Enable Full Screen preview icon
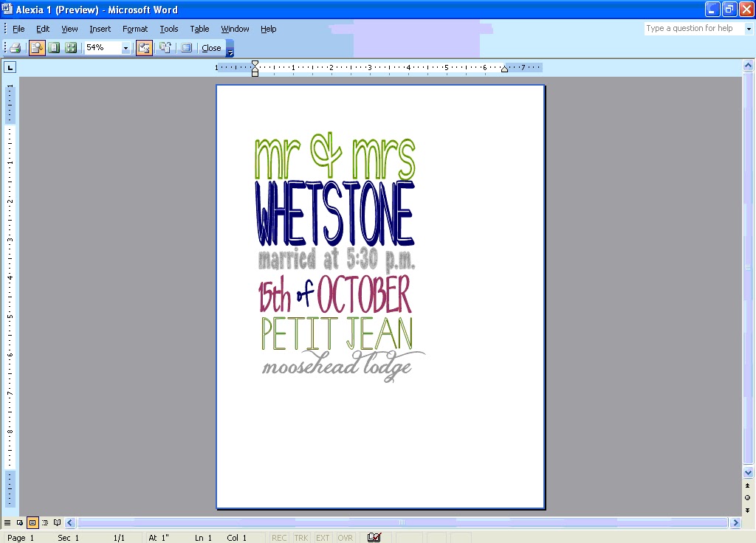The image size is (756, 543). point(185,47)
